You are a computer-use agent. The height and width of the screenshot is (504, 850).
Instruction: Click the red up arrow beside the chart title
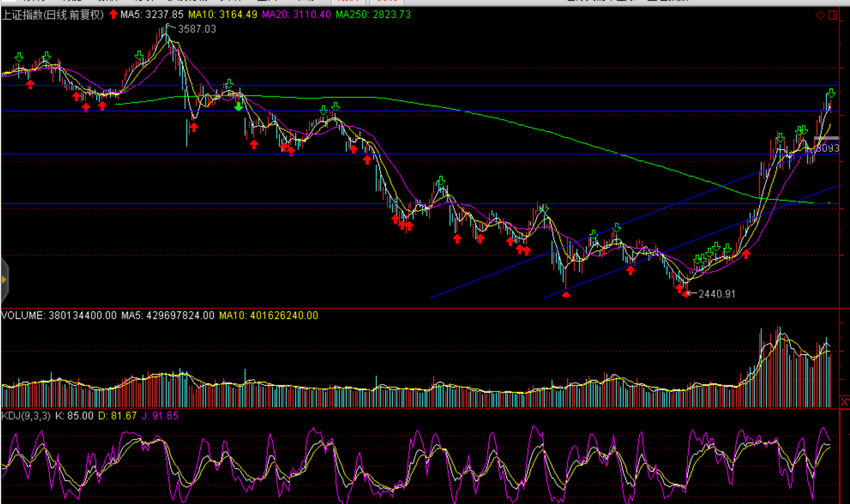tap(113, 14)
